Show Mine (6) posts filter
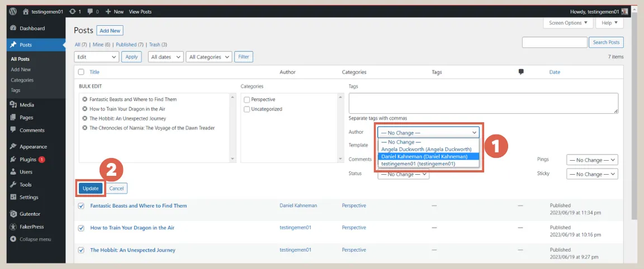644x269 pixels. coord(101,44)
